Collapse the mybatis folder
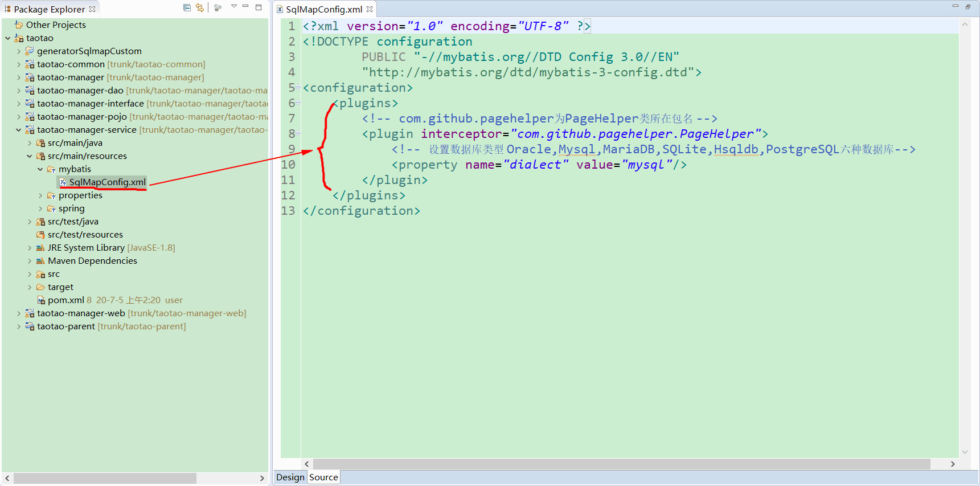 point(40,169)
